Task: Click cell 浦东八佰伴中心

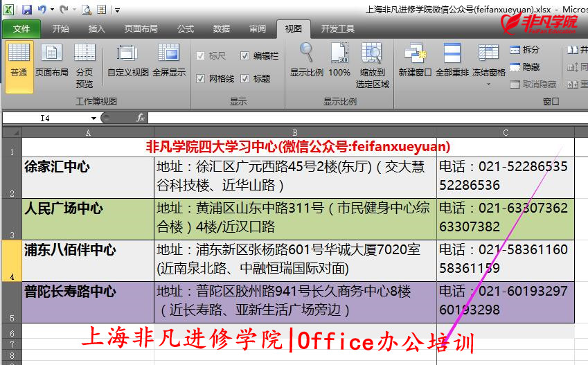Action: [88, 261]
